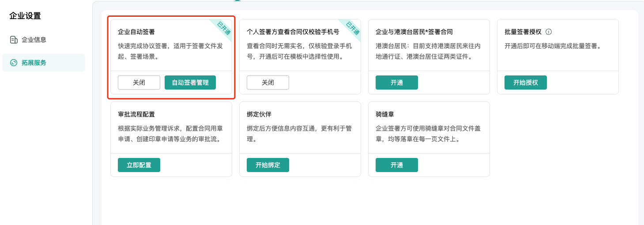Click the info icon beside 批量签署授权
The width and height of the screenshot is (644, 225).
(x=549, y=32)
